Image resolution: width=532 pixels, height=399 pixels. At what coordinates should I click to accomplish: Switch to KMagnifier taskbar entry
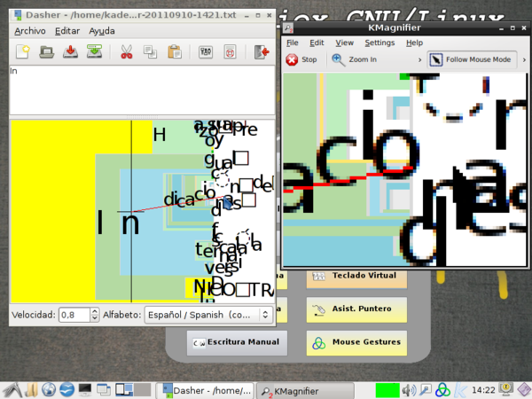coord(305,391)
